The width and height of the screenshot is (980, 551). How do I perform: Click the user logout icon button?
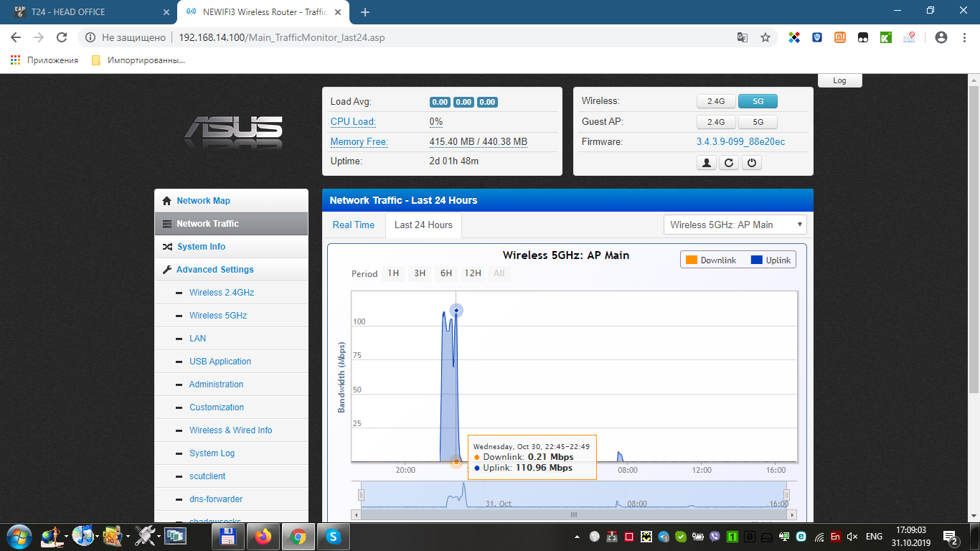707,163
